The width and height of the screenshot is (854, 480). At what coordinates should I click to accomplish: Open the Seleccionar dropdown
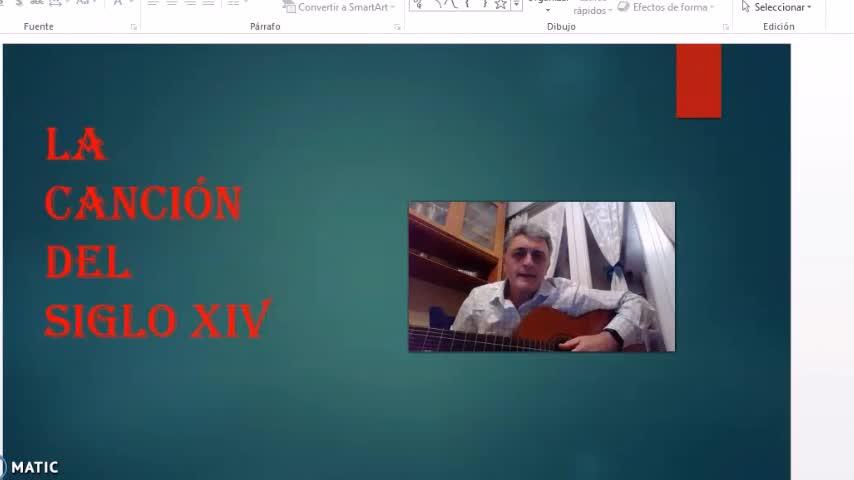(777, 7)
